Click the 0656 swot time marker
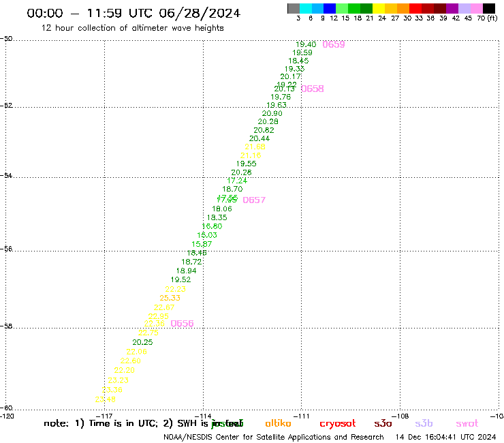Image resolution: width=504 pixels, height=443 pixels. [x=182, y=323]
